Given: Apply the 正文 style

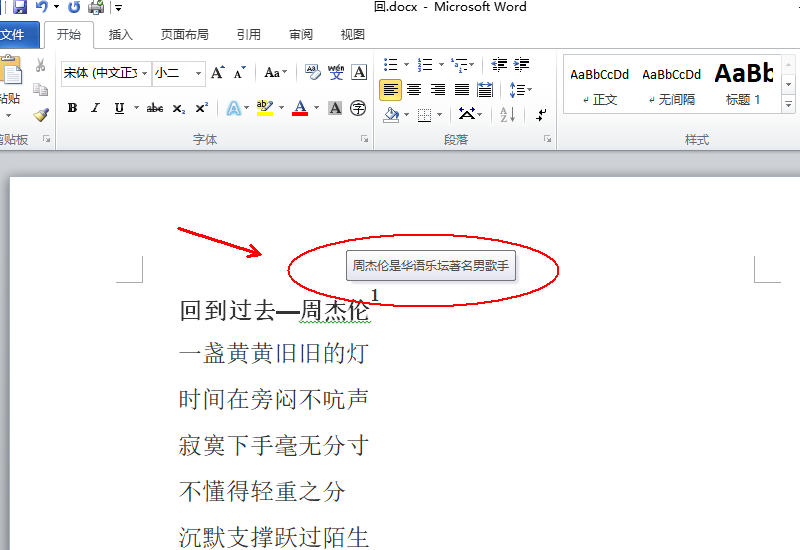Looking at the screenshot, I should tap(599, 85).
